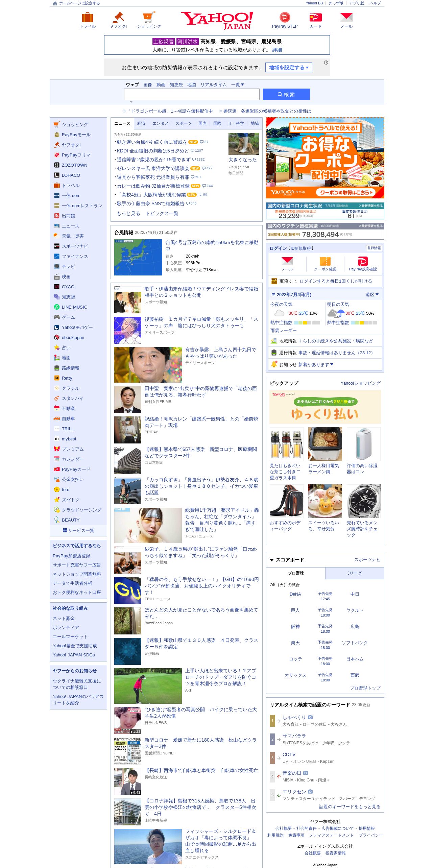Viewport: 434px width, 868px height.
Task: Open 路線情報 sidebar icon
Action: pos(57,368)
